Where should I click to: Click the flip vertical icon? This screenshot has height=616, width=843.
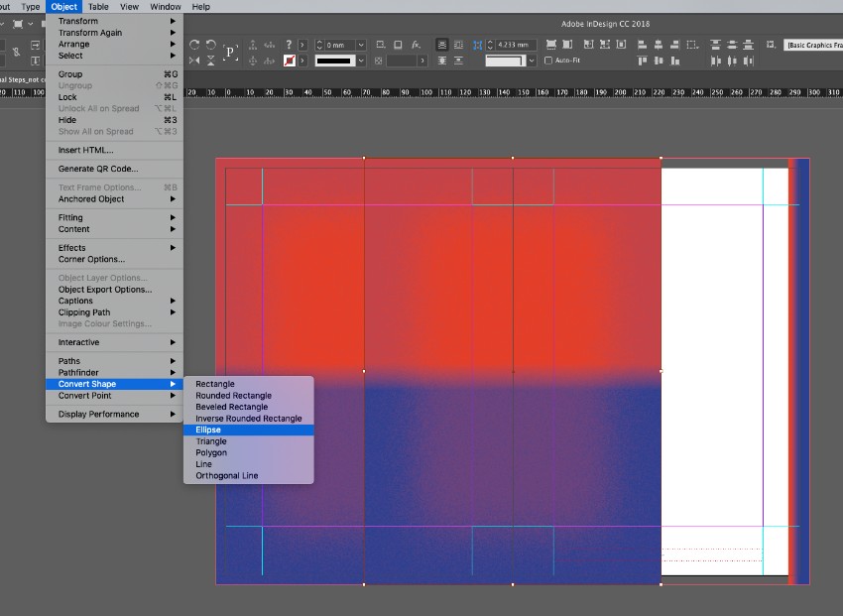(209, 61)
